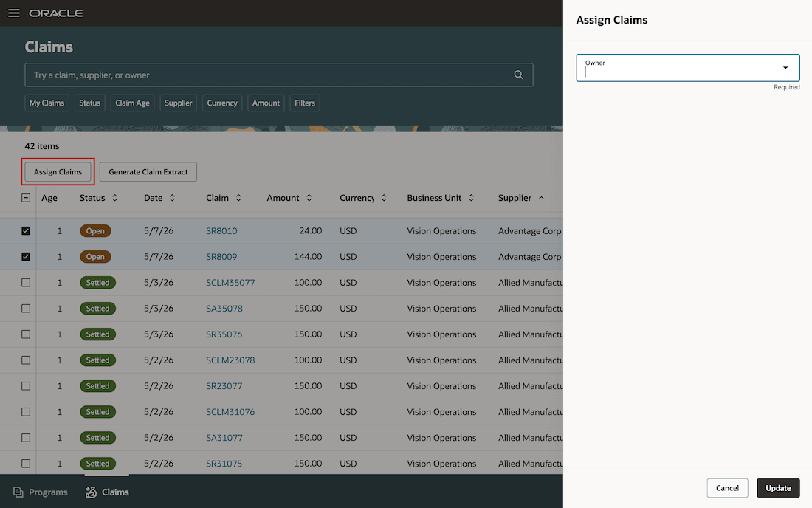Image resolution: width=812 pixels, height=508 pixels.
Task: Sort by Claim column arrows
Action: click(238, 198)
